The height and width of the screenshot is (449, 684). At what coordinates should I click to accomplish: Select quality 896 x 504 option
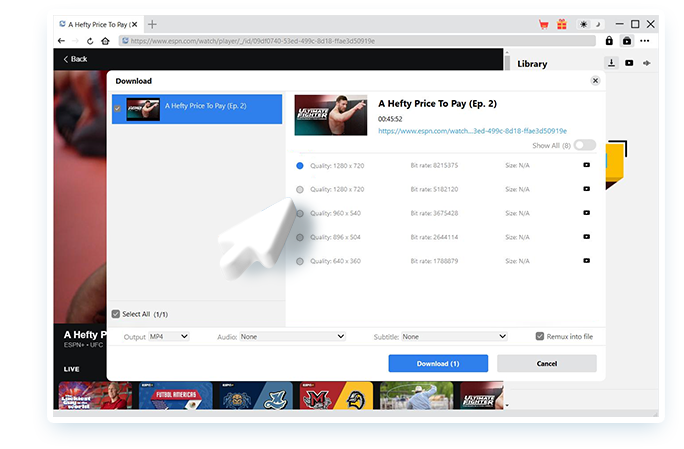[300, 237]
